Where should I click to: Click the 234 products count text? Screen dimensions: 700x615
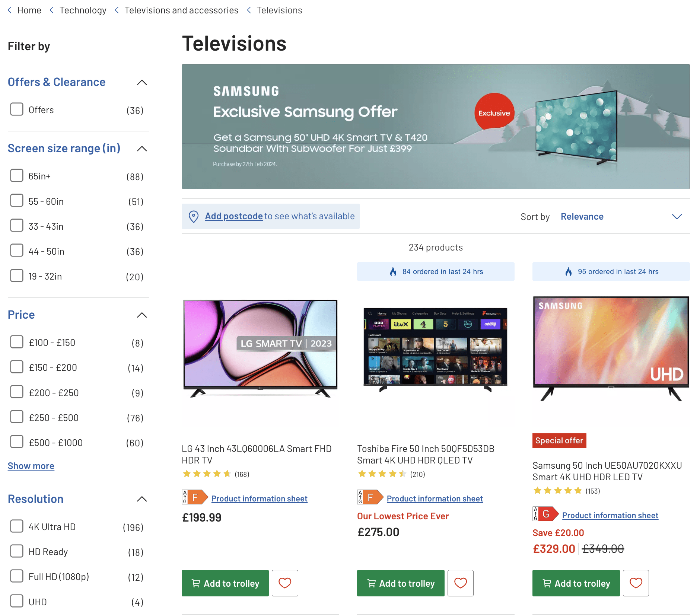[x=436, y=248]
